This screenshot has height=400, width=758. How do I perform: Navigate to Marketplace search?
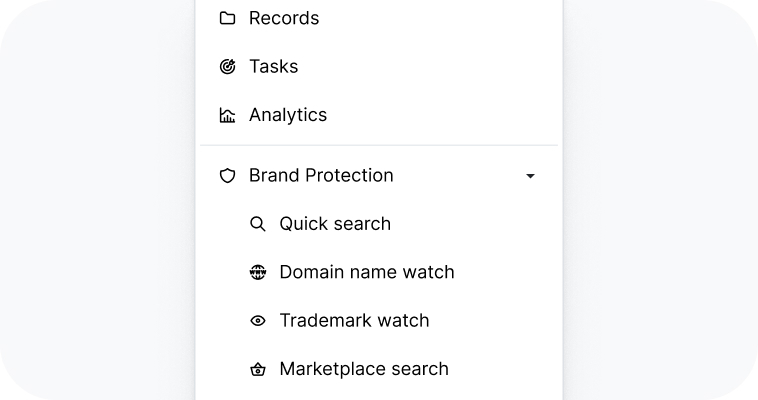(x=364, y=369)
